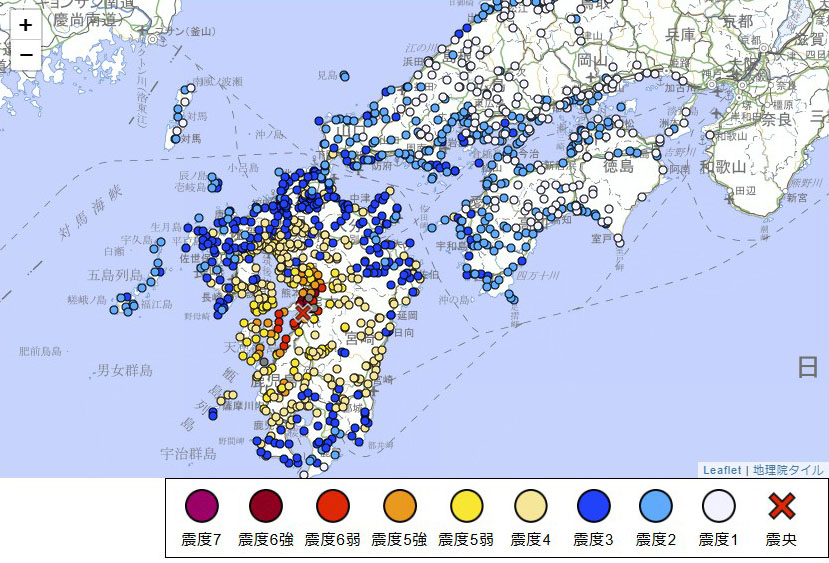Viewport: 829px width, 563px height.
Task: Click the red X epicenter marker on the map
Action: [x=302, y=312]
